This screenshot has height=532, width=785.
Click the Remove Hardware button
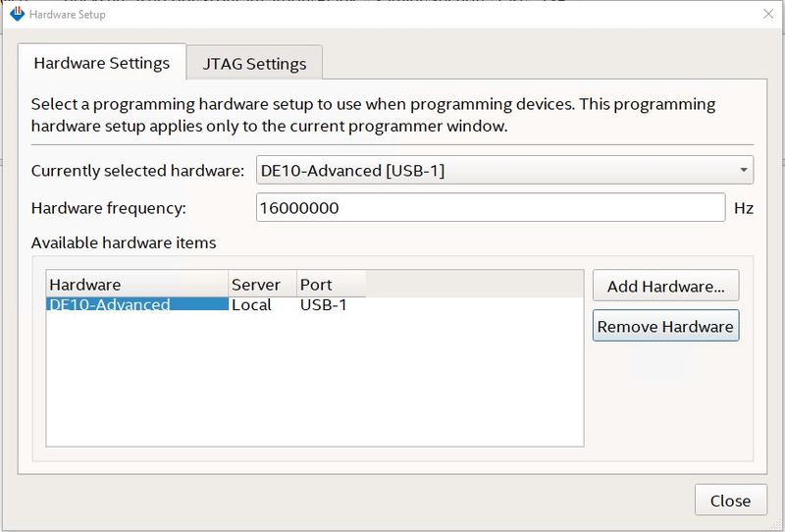point(666,326)
